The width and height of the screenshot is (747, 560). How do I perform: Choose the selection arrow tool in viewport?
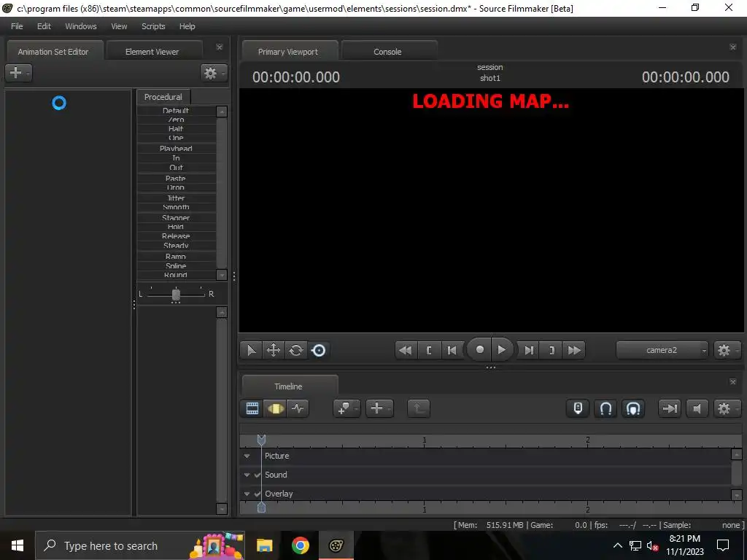[x=251, y=351]
